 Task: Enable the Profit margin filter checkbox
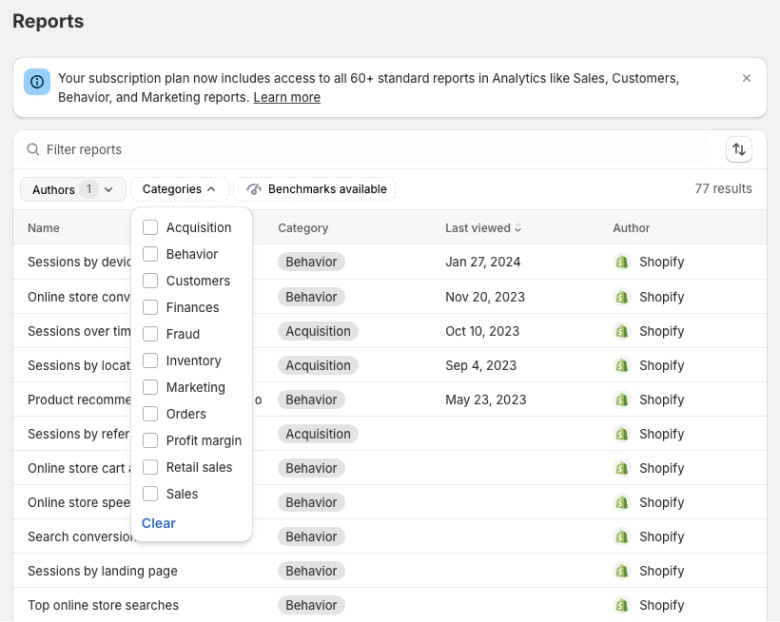150,441
